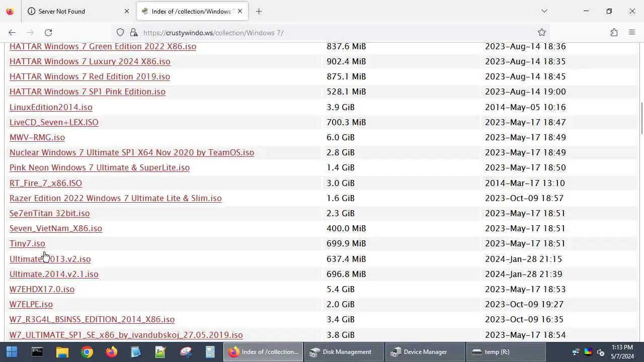Select the 2023-Oct-09 16:35 date cell
Viewport: 644px width, 362px height.
(524, 319)
